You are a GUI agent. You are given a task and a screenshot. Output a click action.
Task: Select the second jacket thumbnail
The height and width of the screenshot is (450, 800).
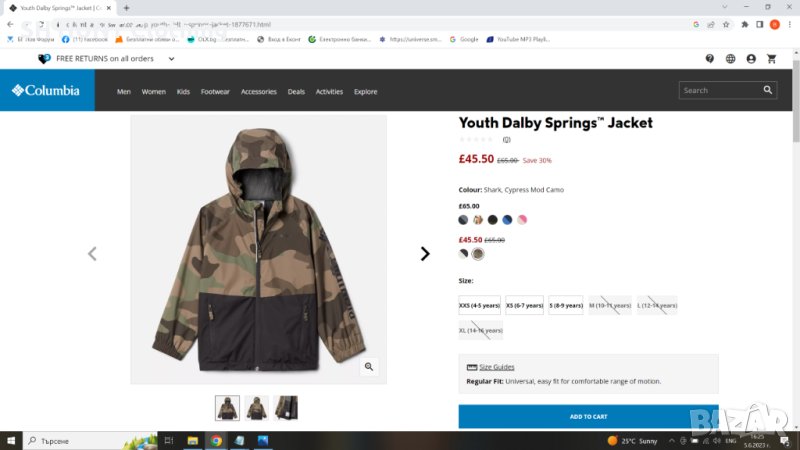coord(257,407)
